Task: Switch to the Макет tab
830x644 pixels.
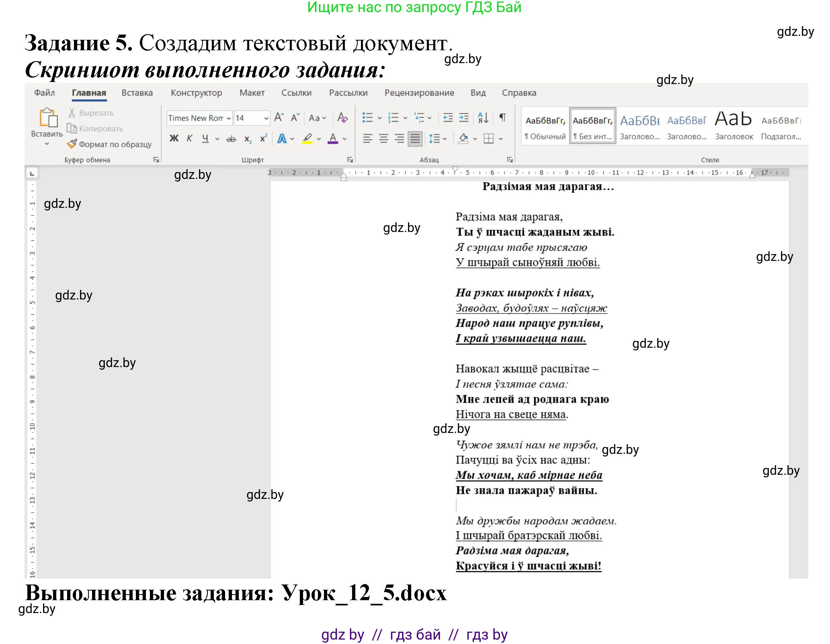Action: (x=252, y=93)
